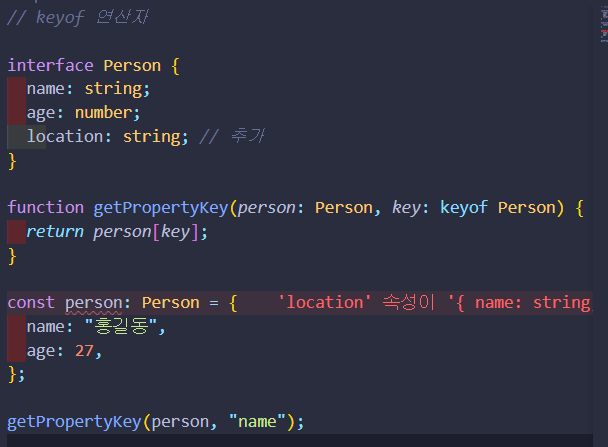
Task: Click 'person[key]' in the return statement
Action: (146, 232)
